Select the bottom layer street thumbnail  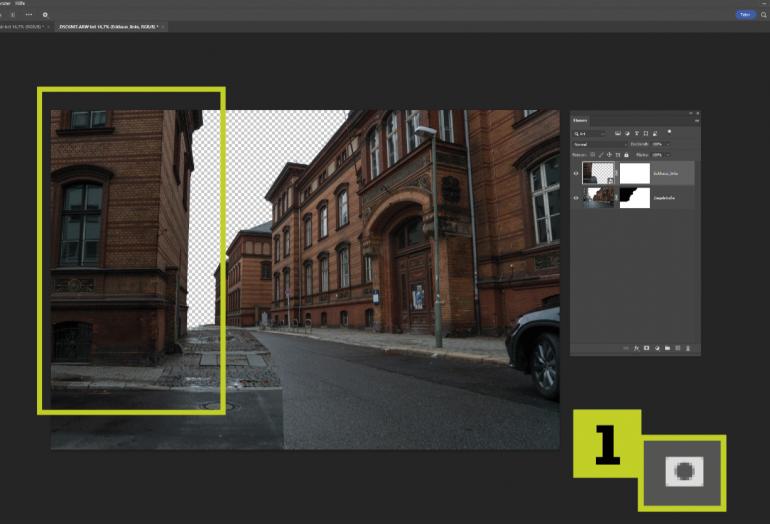pos(598,198)
